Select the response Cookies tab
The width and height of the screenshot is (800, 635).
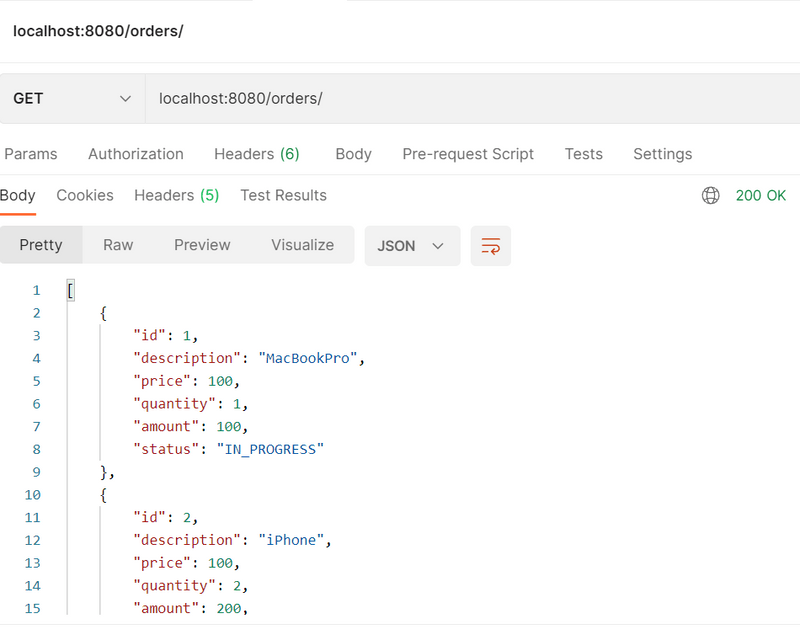point(85,196)
